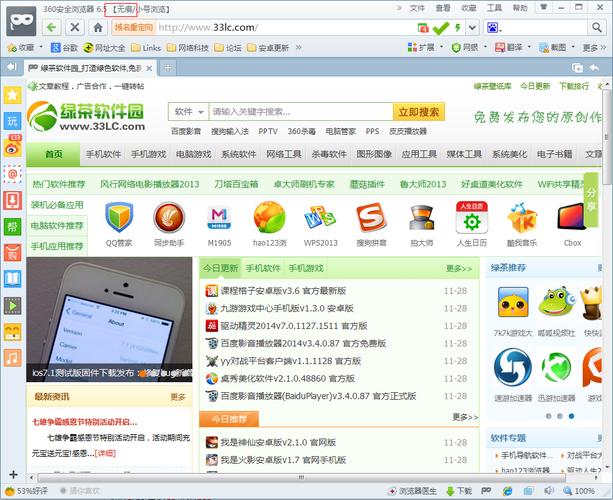Open the Weibo icon in sidebar
The height and width of the screenshot is (500, 613).
click(13, 147)
